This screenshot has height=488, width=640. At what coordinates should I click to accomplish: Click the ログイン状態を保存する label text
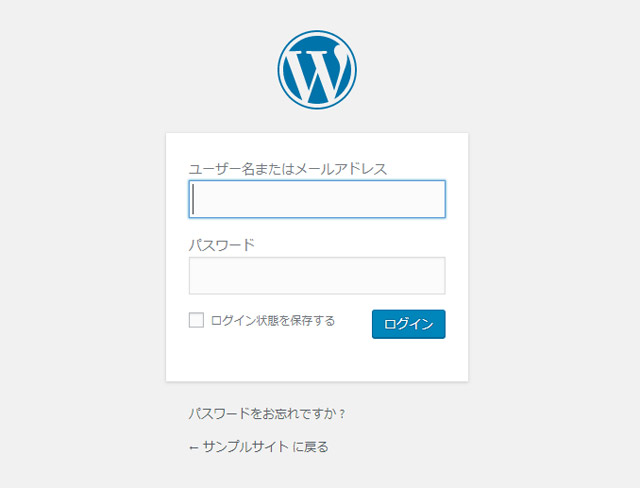point(272,321)
